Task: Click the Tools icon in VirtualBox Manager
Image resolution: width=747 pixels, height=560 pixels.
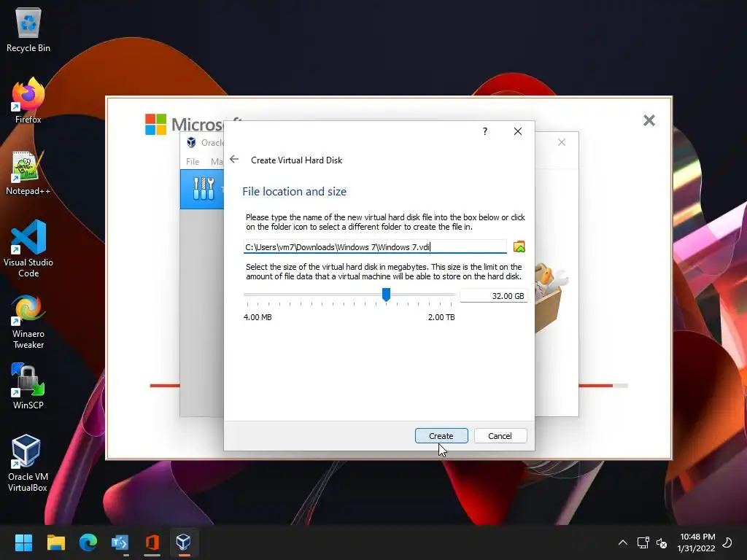Action: pyautogui.click(x=204, y=189)
